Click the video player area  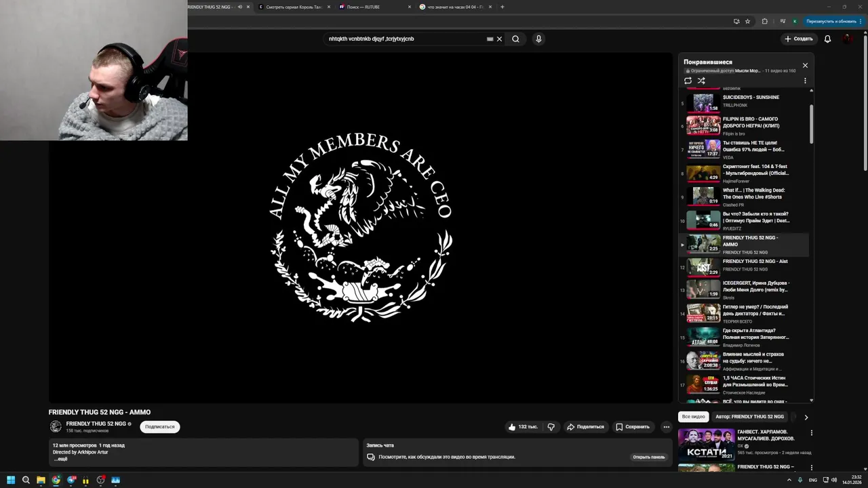361,228
